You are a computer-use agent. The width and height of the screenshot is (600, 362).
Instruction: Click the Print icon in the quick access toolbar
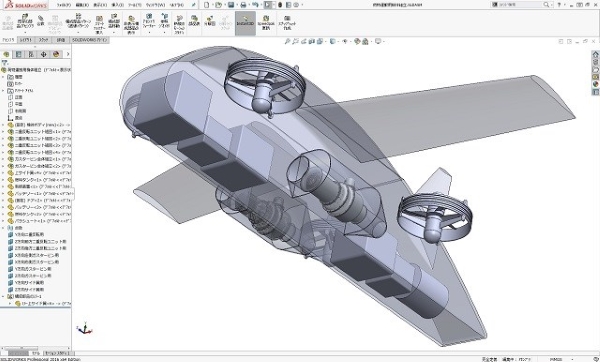coord(243,5)
